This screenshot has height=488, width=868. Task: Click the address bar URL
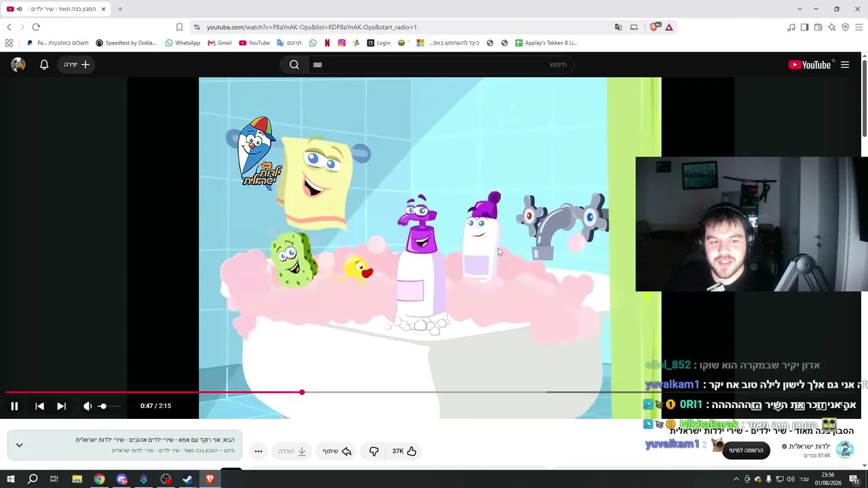click(311, 27)
